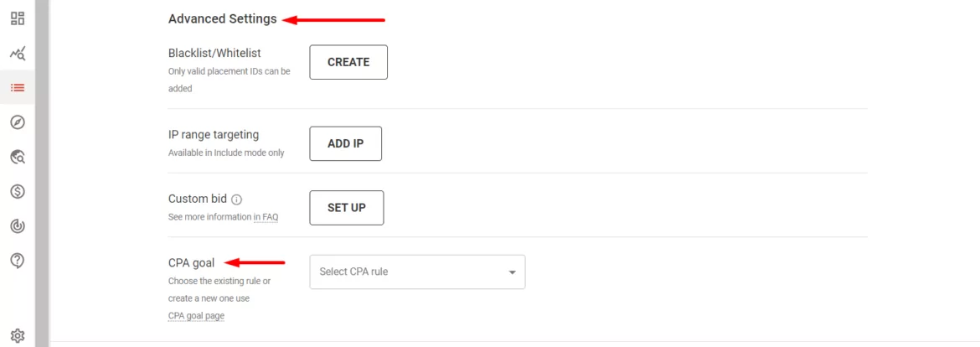Image resolution: width=980 pixels, height=347 pixels.
Task: Click the compass icon in sidebar
Action: (x=18, y=122)
